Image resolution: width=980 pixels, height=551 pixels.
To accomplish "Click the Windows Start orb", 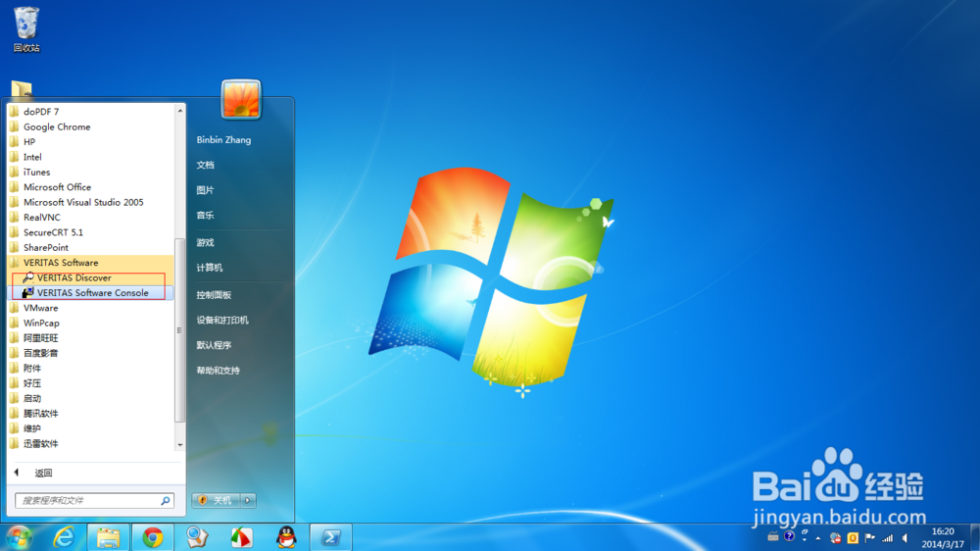I will (18, 537).
